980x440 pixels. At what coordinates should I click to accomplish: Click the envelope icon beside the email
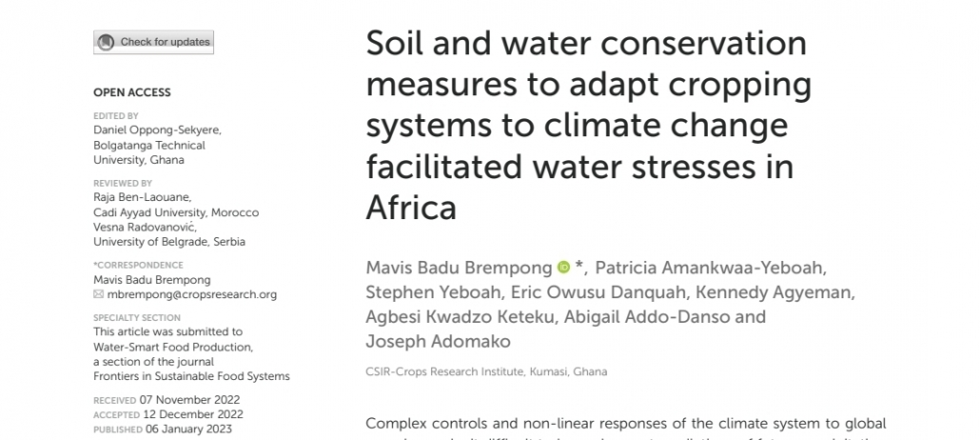[99, 294]
